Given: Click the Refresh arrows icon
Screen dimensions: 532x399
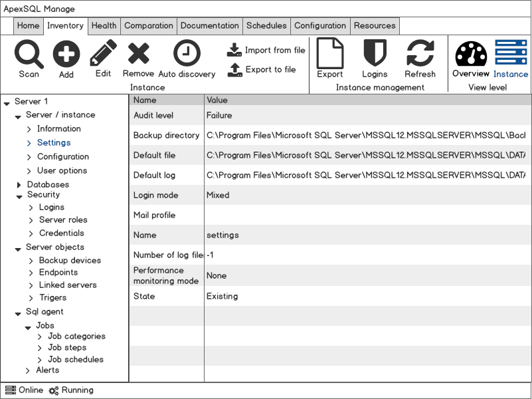Looking at the screenshot, I should click(420, 53).
